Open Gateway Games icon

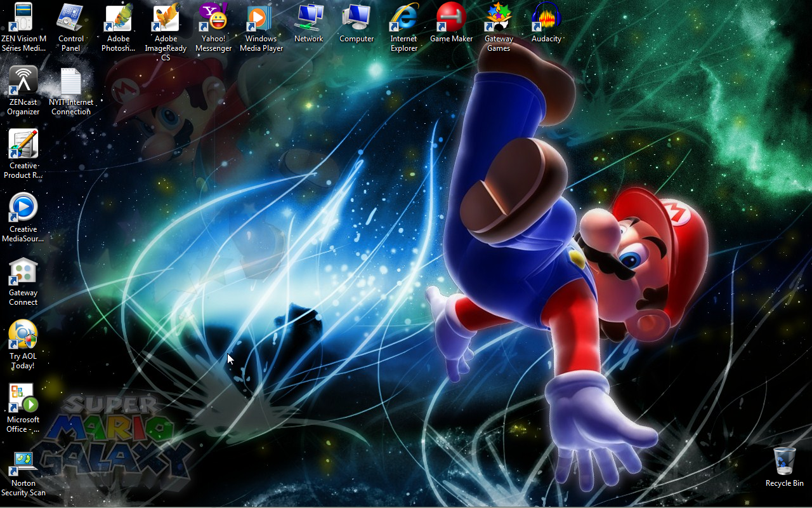pos(499,18)
